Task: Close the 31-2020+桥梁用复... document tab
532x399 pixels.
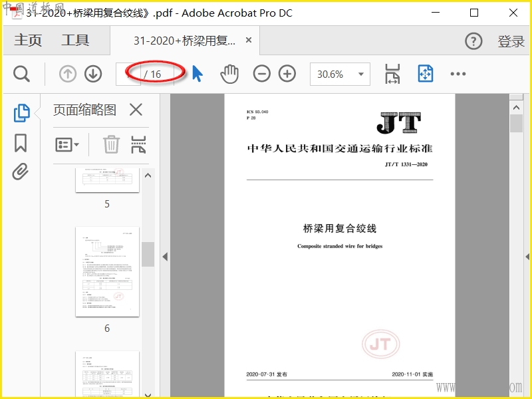Action: coord(248,40)
